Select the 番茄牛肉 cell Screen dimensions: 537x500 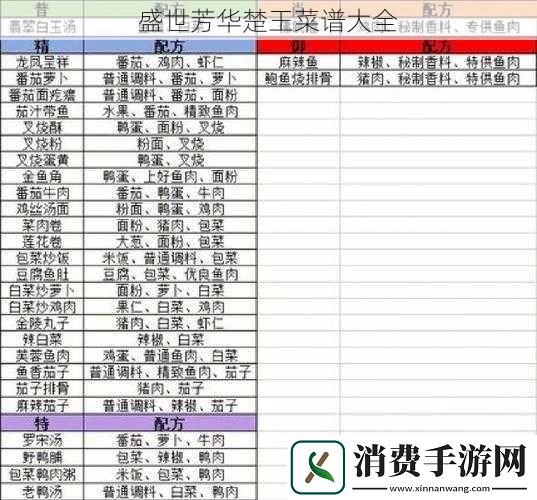point(42,193)
